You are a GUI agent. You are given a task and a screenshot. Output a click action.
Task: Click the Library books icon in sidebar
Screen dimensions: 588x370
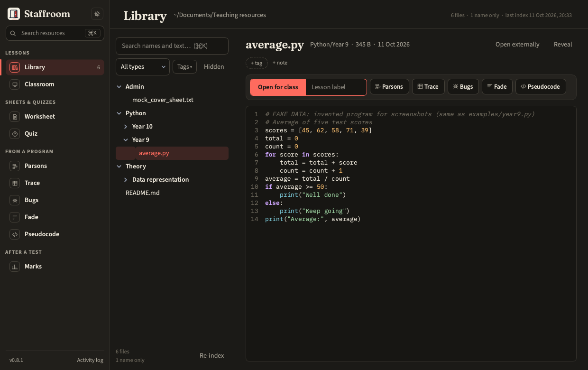point(15,67)
